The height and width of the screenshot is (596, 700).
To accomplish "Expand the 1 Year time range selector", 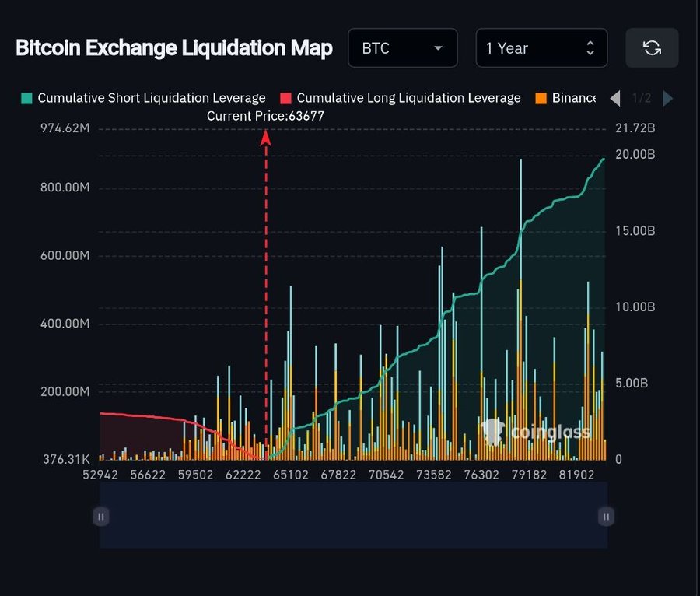I will tap(541, 47).
